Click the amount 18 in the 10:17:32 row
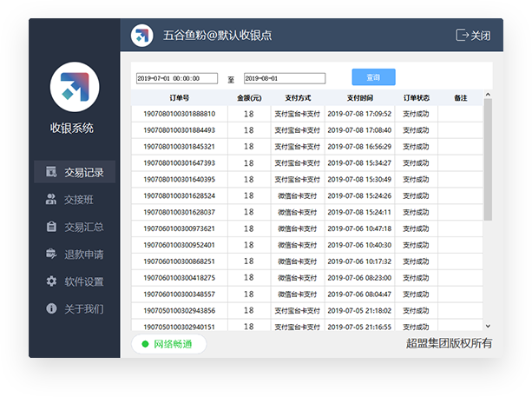This screenshot has width=532, height=397. click(249, 261)
